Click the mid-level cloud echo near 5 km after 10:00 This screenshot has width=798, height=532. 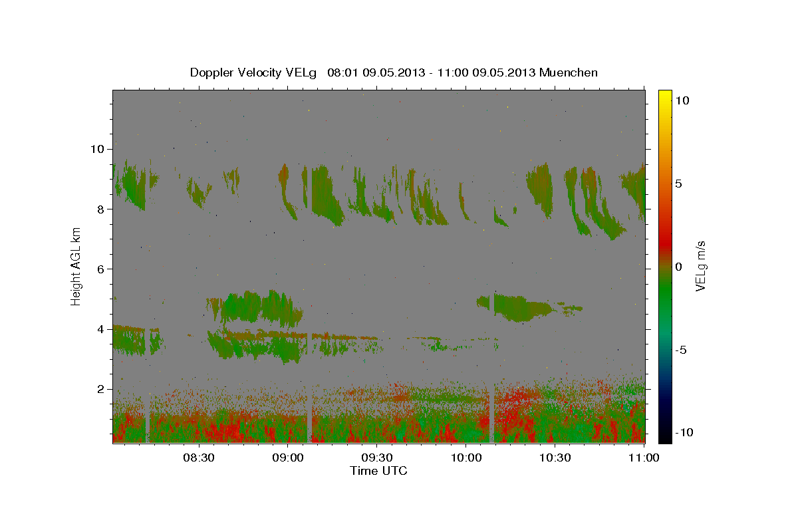522,308
